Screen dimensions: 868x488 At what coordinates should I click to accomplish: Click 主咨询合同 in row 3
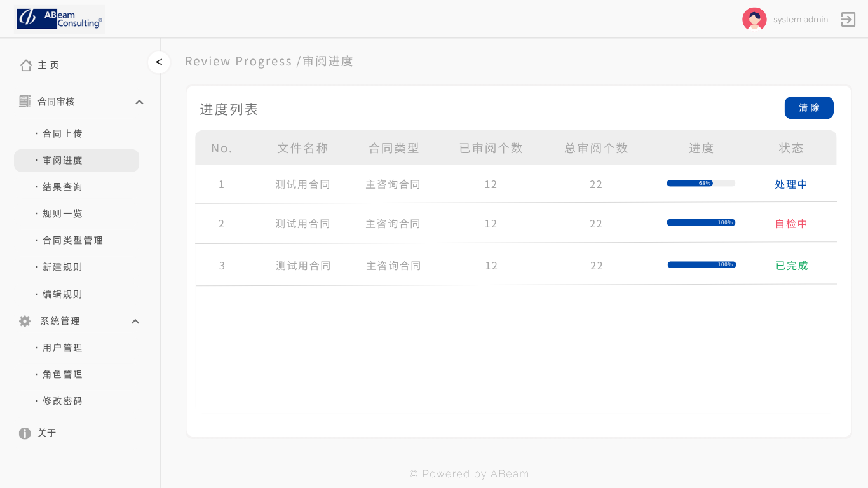click(393, 266)
